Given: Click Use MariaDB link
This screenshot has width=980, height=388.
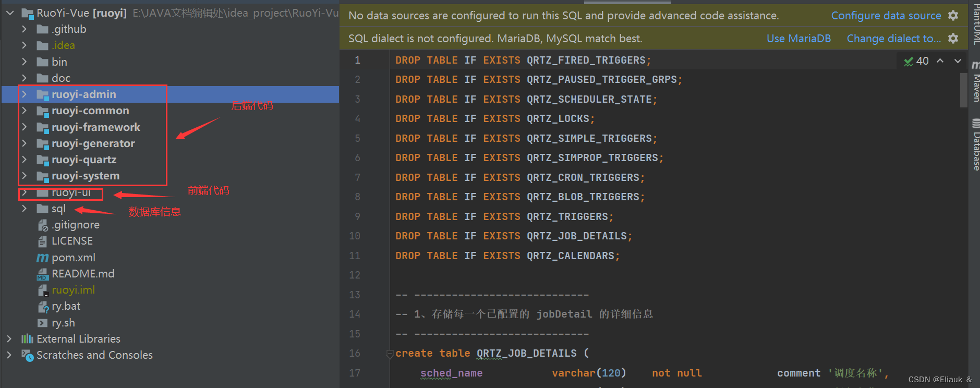Looking at the screenshot, I should (x=798, y=39).
